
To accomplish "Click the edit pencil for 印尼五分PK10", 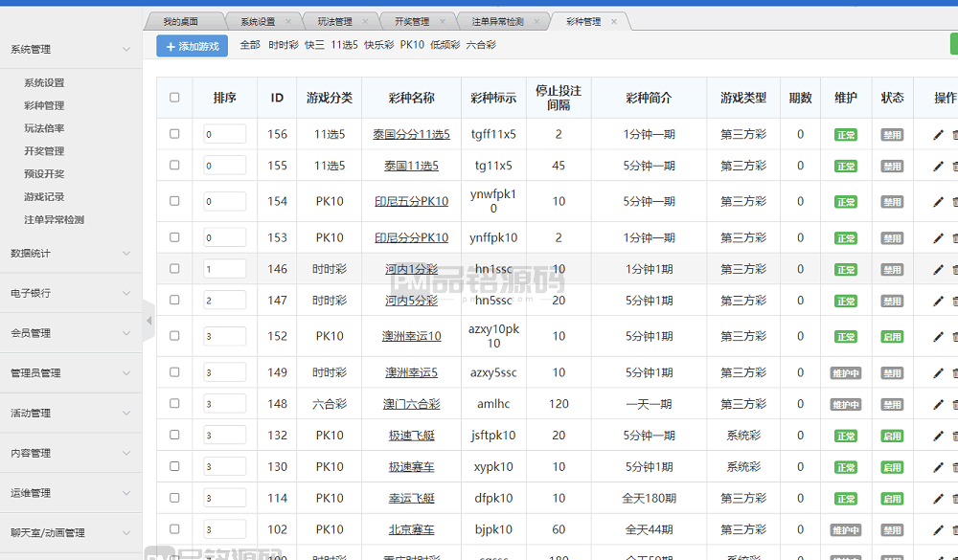I will 938,202.
